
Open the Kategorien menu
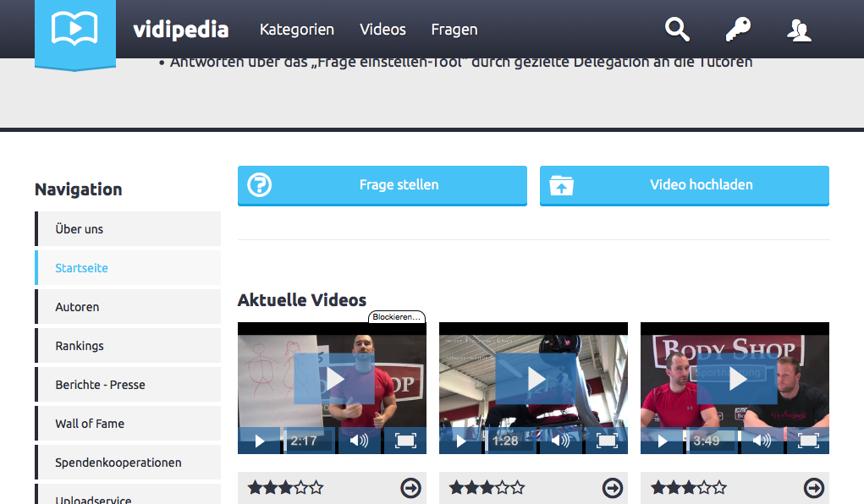[x=297, y=30]
